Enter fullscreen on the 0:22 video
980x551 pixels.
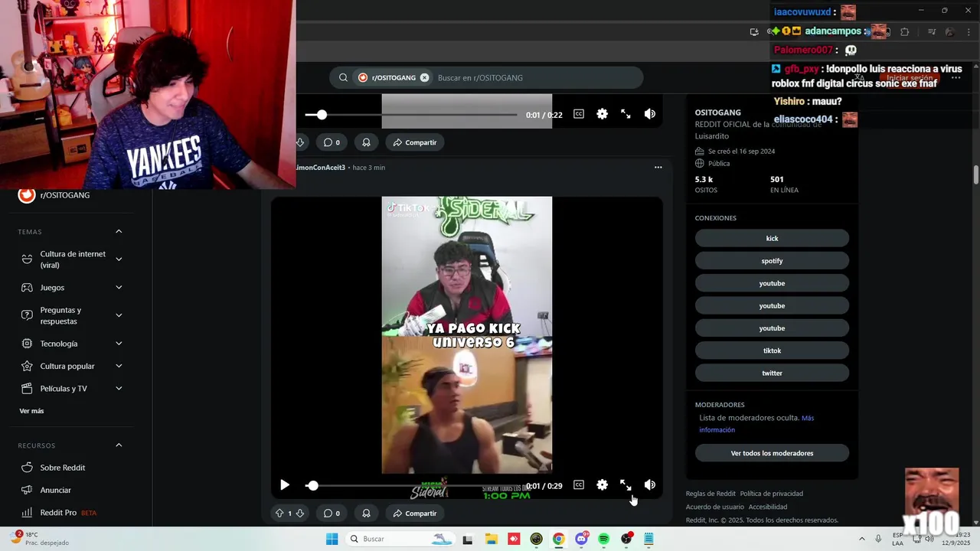626,114
